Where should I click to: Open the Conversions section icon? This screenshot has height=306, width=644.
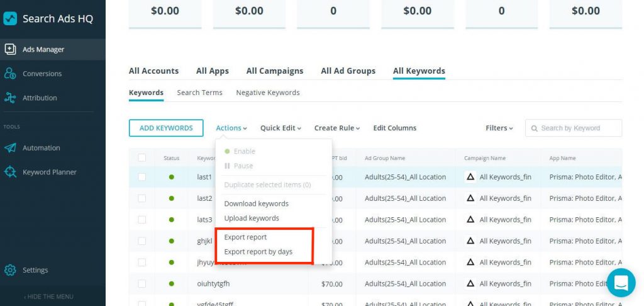(x=10, y=74)
